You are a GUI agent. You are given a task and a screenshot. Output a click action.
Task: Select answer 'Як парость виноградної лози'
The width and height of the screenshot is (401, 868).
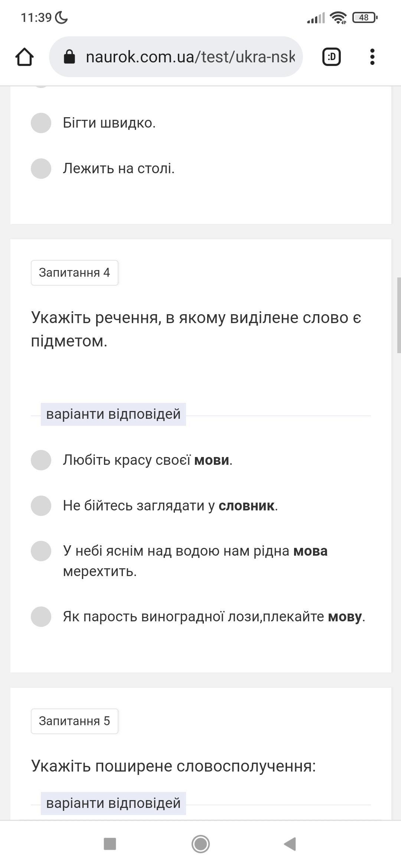[x=41, y=617]
